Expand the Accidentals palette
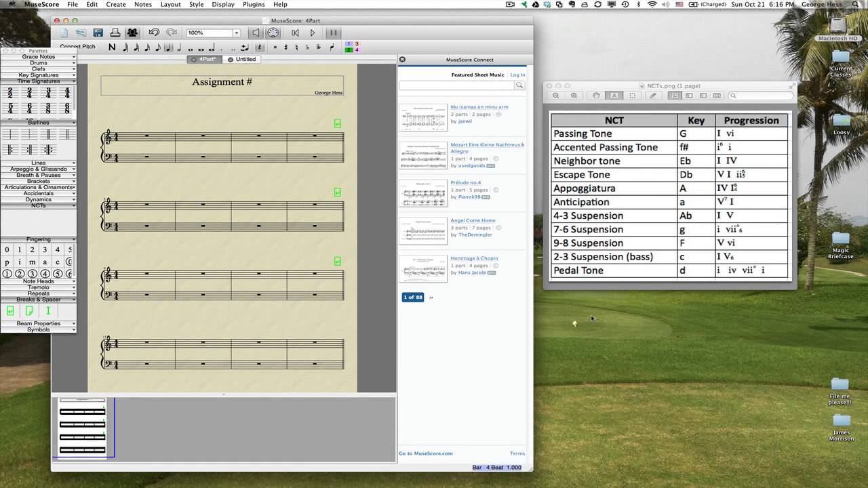The image size is (868, 488). [x=39, y=193]
